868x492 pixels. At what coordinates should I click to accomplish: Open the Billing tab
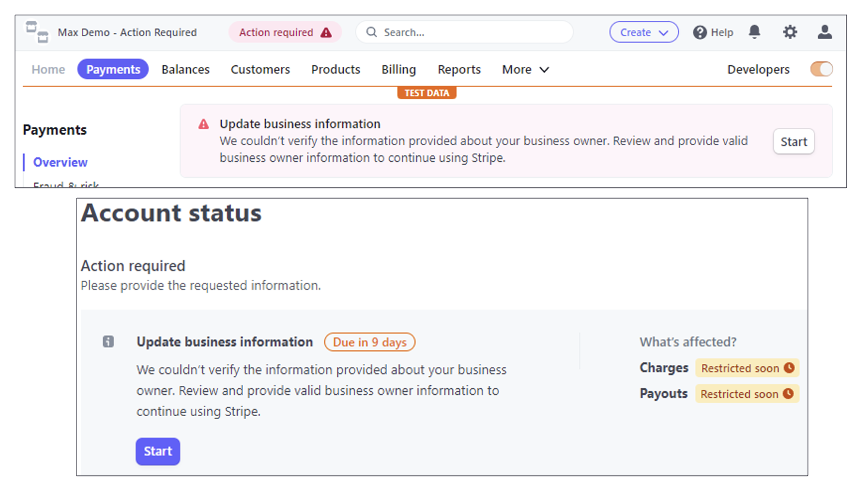tap(398, 69)
